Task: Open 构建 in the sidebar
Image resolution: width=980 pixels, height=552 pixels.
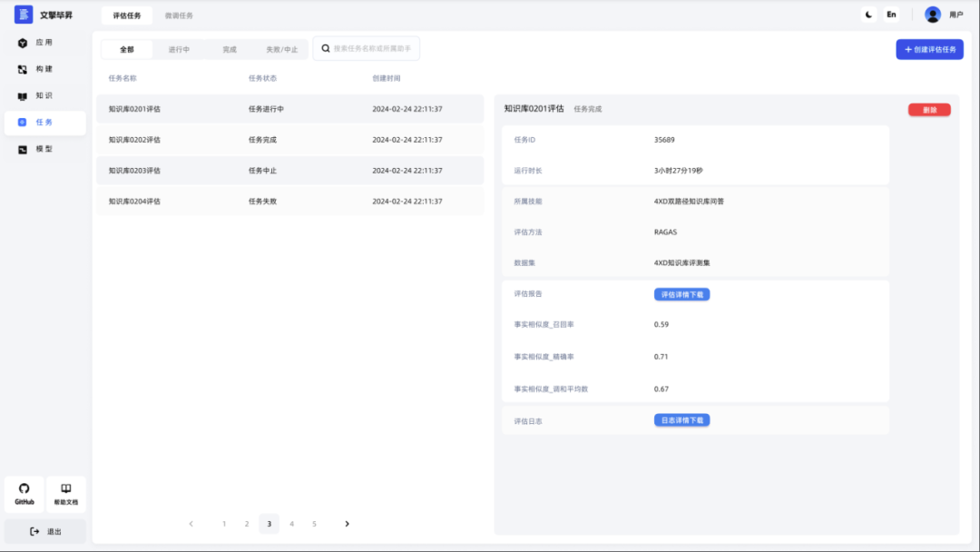Action: 45,69
